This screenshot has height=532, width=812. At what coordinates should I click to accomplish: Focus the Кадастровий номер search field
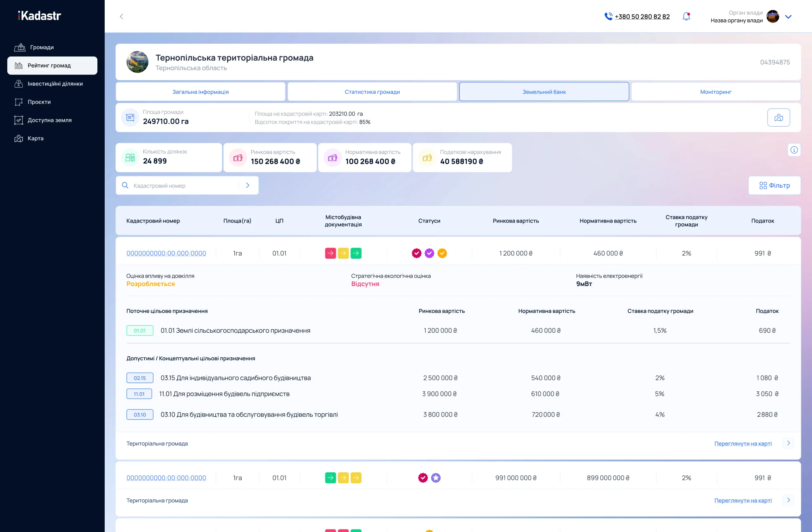pos(184,185)
